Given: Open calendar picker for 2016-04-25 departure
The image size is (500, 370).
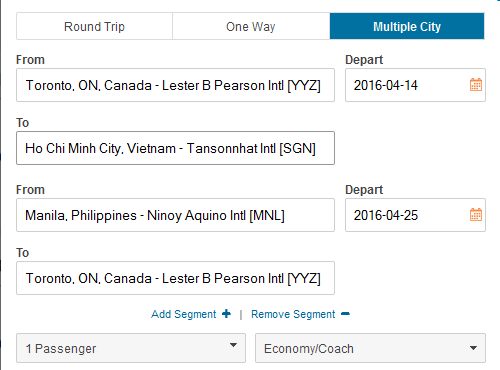Looking at the screenshot, I should point(476,215).
